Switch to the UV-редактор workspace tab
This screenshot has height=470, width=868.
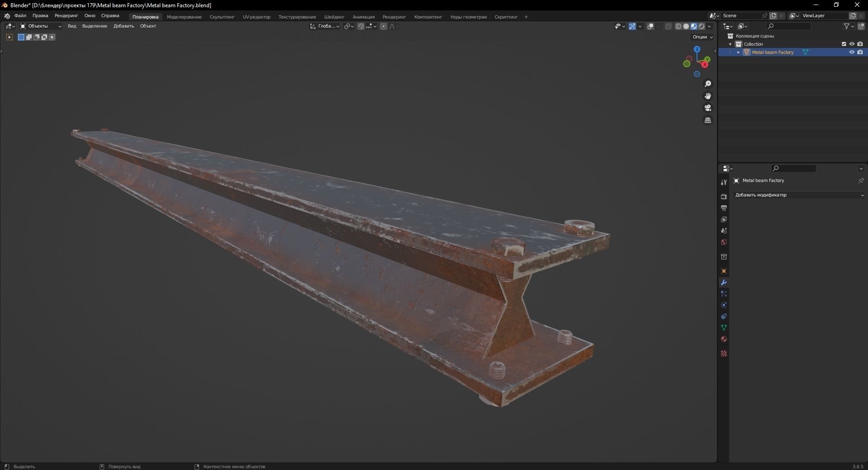point(256,17)
